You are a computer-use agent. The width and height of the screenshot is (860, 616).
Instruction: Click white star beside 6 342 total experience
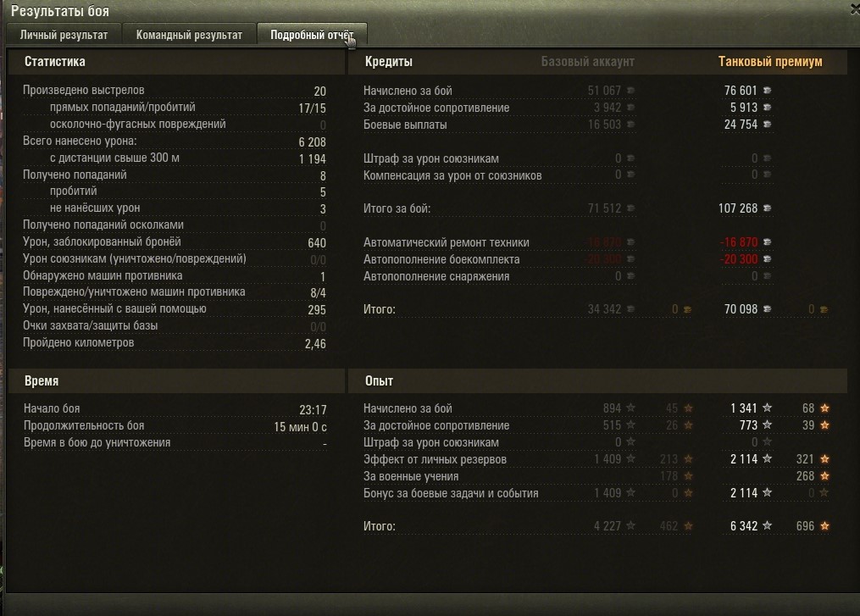(x=768, y=526)
